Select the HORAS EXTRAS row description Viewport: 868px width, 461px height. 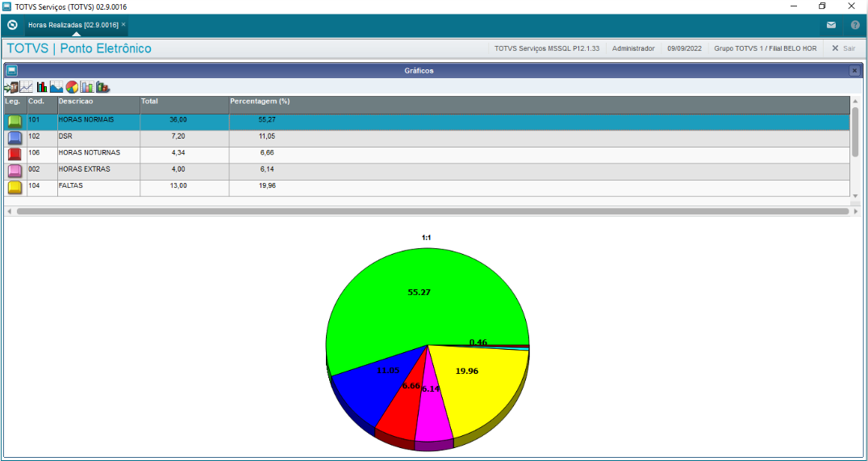coord(84,169)
